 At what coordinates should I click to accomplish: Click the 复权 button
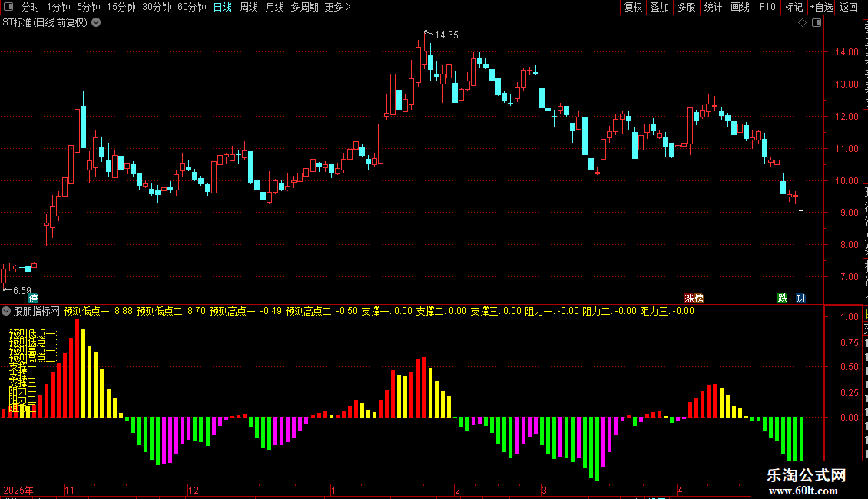(633, 7)
